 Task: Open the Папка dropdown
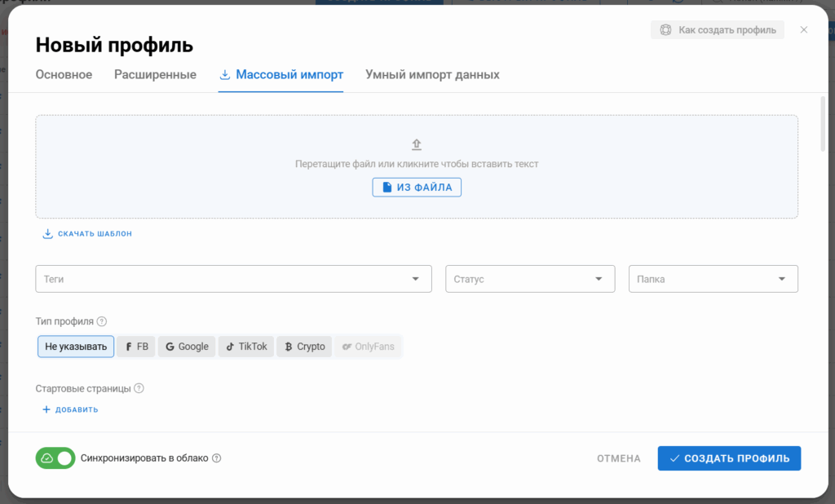click(713, 279)
